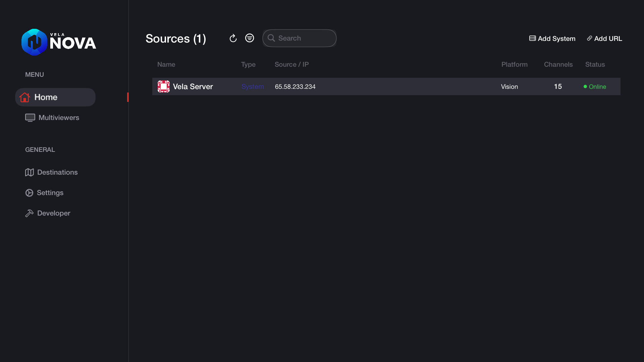Image resolution: width=644 pixels, height=362 pixels.
Task: Open the filter list icon
Action: pyautogui.click(x=250, y=38)
